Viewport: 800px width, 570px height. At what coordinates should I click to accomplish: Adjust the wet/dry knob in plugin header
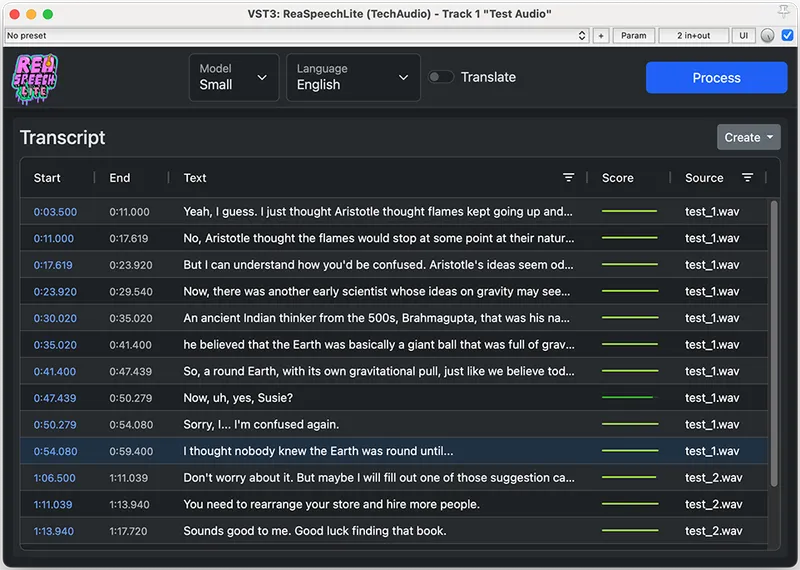(767, 35)
